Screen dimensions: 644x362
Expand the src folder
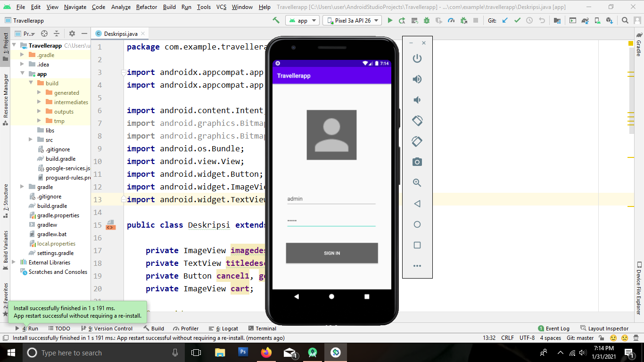click(31, 140)
